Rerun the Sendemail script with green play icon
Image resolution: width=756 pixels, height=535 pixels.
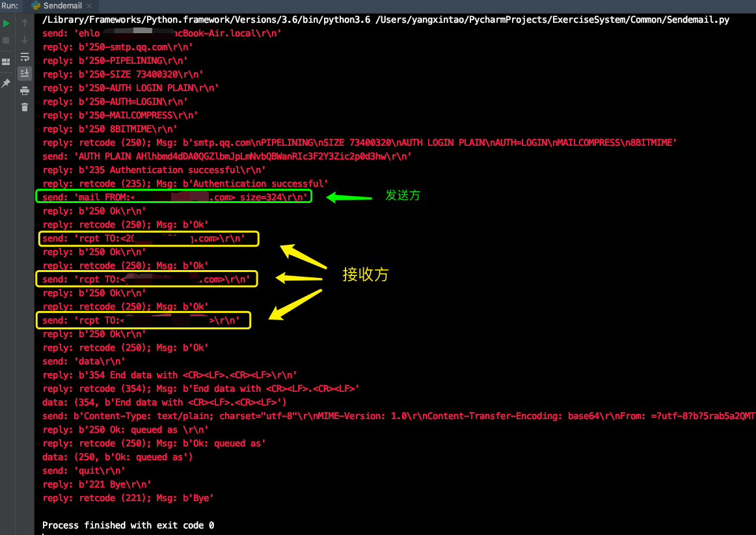pos(6,23)
